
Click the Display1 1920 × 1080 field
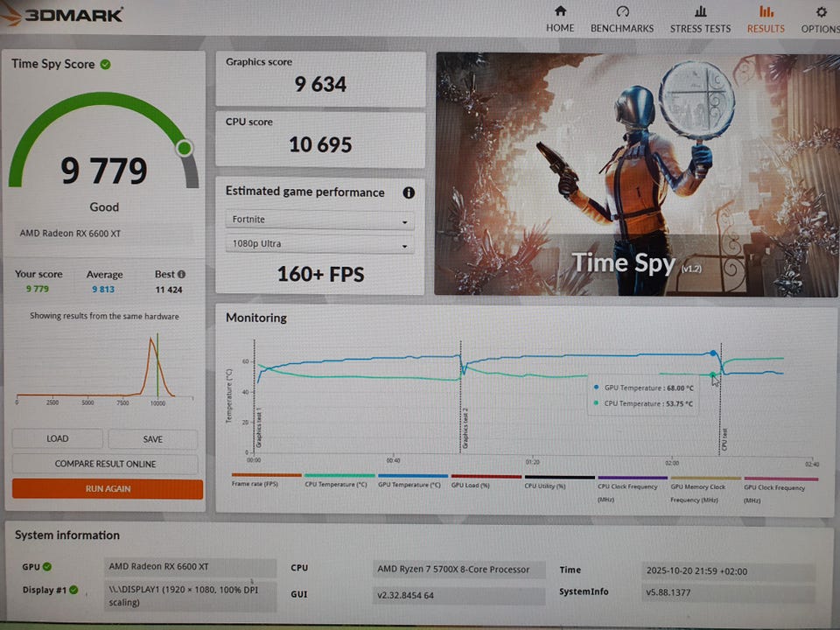[190, 596]
